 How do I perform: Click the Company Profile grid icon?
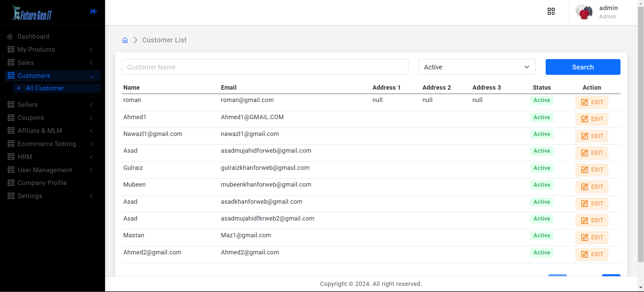coord(11,183)
